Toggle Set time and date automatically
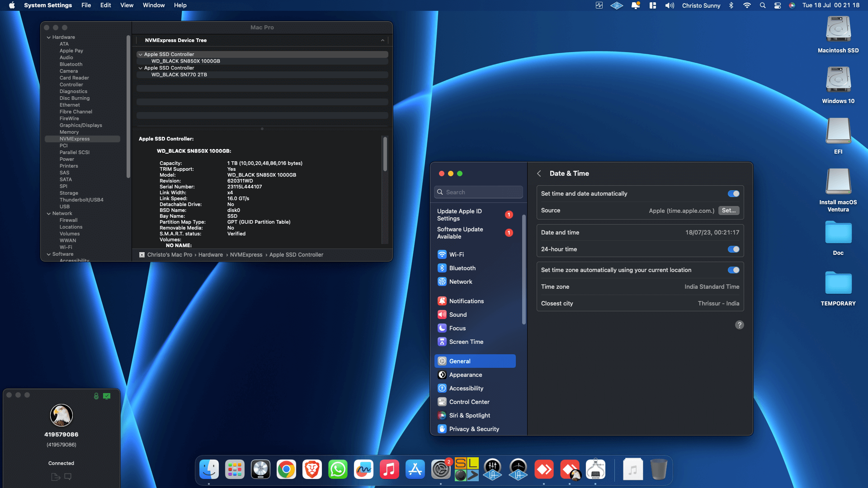This screenshot has width=868, height=488. [x=733, y=194]
